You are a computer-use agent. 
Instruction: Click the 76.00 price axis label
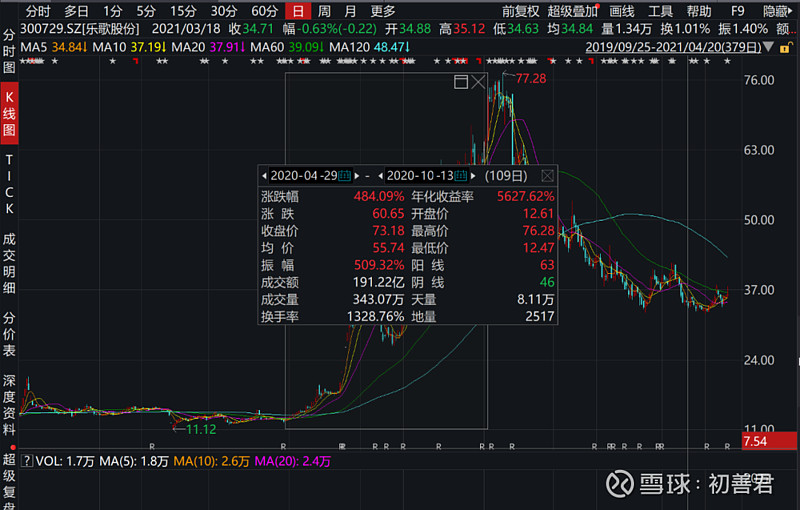coord(759,80)
